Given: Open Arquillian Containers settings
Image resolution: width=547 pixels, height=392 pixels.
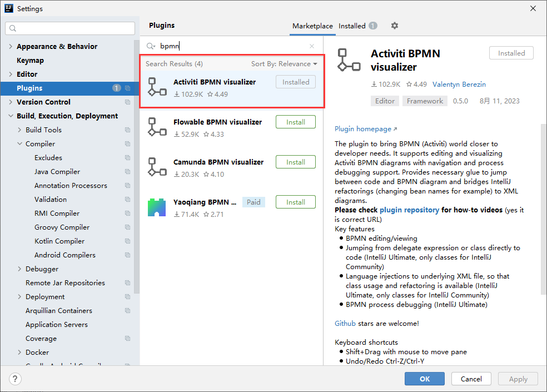Looking at the screenshot, I should [58, 311].
